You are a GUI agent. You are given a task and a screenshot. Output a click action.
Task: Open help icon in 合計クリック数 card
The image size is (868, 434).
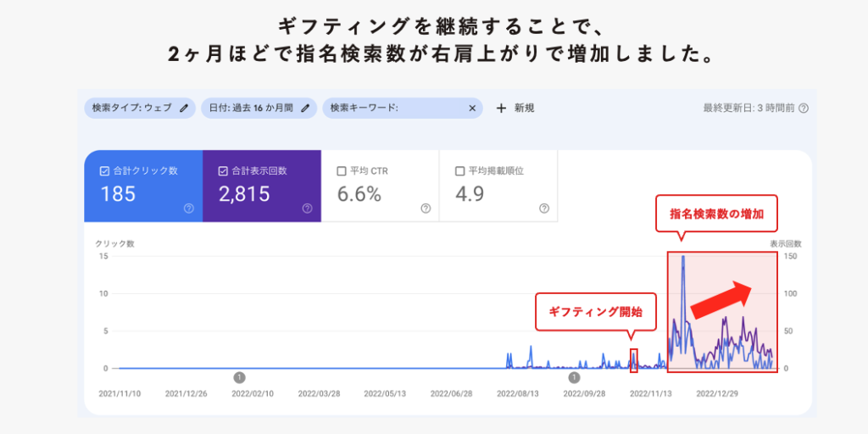(188, 209)
